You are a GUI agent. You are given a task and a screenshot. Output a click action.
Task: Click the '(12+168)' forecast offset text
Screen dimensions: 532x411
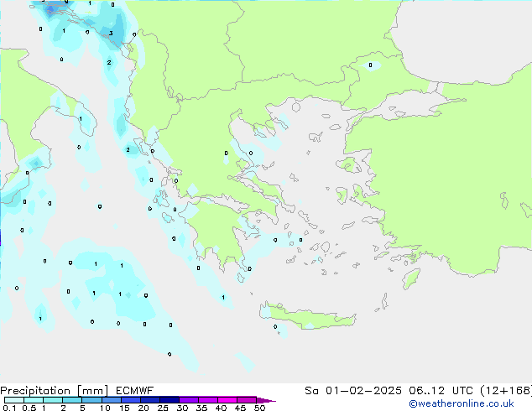pos(506,391)
